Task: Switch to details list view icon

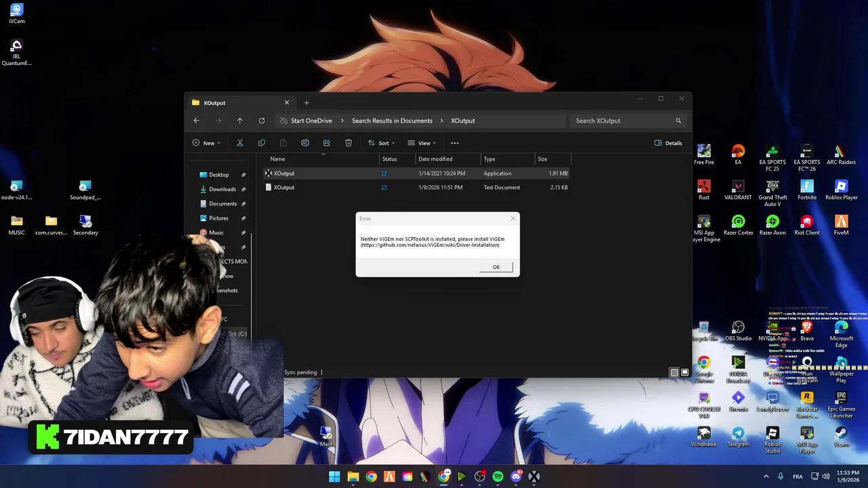Action: [674, 372]
